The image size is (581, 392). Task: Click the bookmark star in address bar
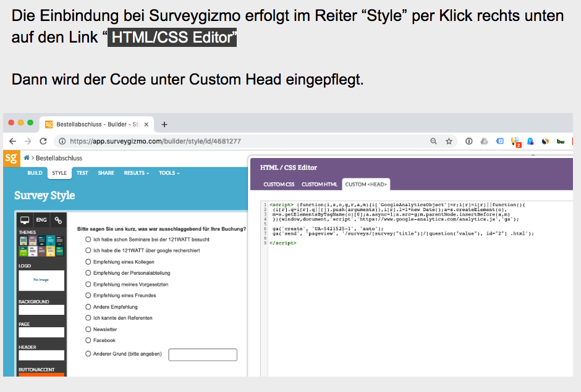click(449, 141)
